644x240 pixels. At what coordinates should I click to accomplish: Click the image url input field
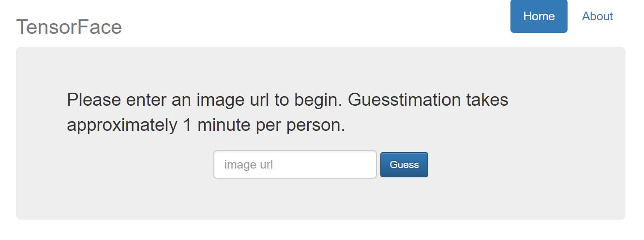295,165
